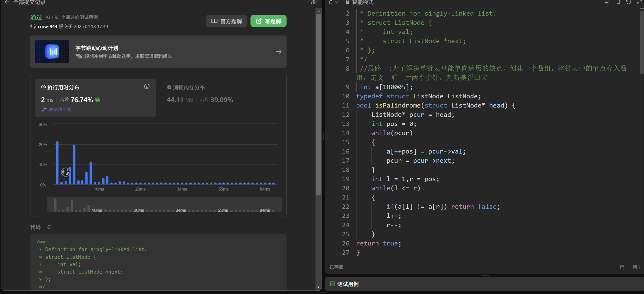Image resolution: width=644 pixels, height=294 pixels.
Task: Click the scroll-down arrow of the submission panel
Action: click(x=319, y=287)
